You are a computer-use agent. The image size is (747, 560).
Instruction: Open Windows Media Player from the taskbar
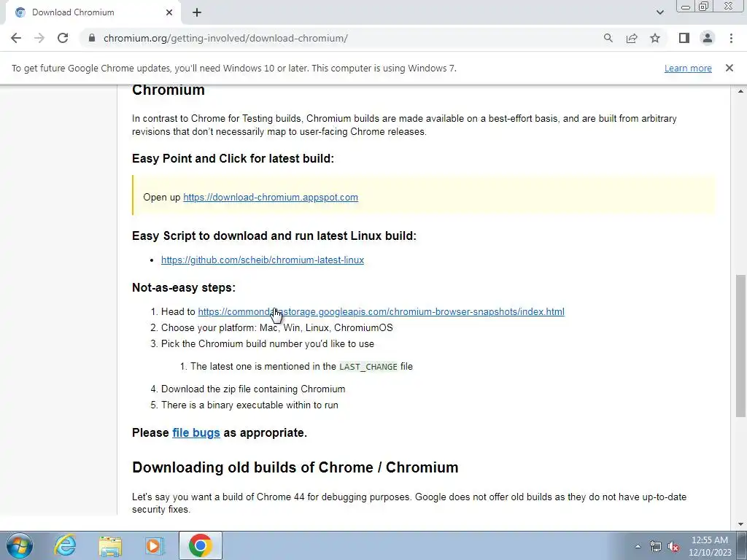pyautogui.click(x=154, y=545)
